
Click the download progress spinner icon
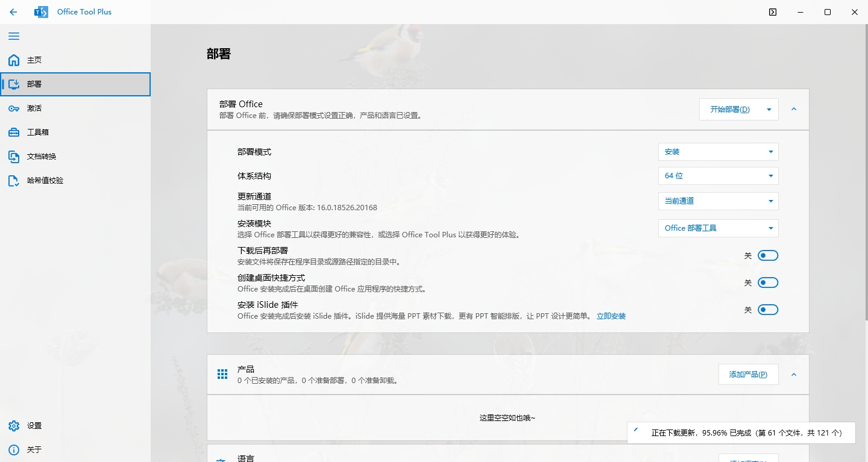tap(637, 431)
